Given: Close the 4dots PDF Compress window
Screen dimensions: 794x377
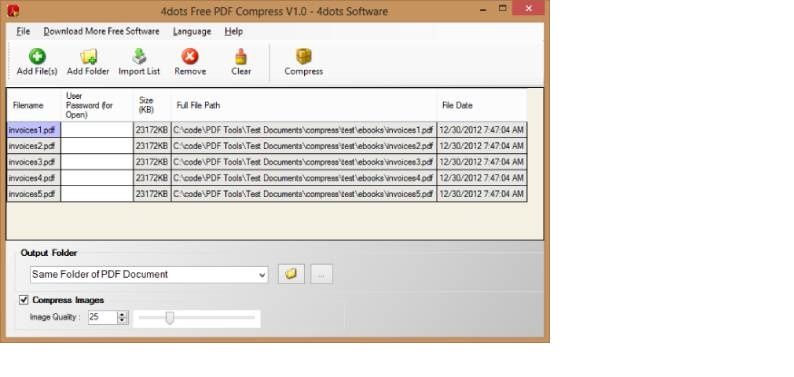Looking at the screenshot, I should [x=529, y=8].
